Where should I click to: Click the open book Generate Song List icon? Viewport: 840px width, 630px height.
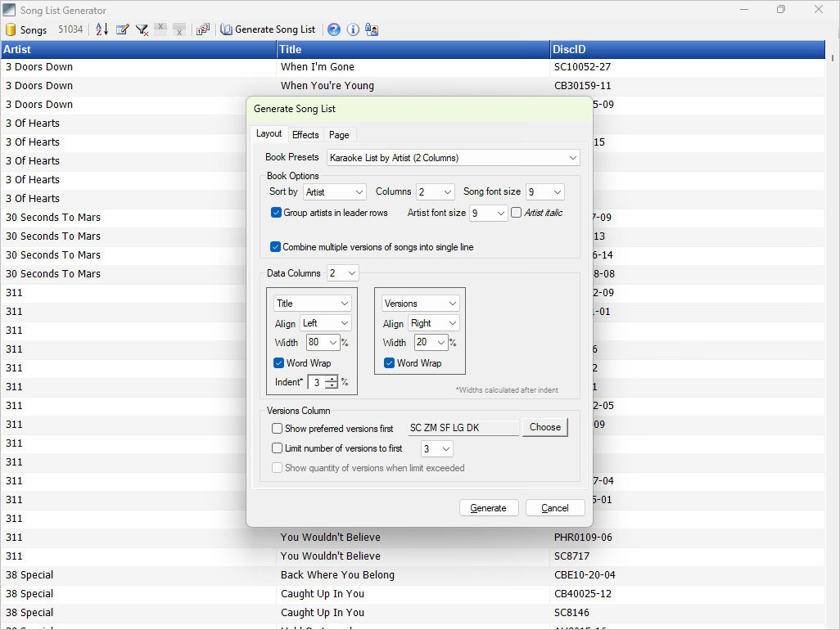226,30
